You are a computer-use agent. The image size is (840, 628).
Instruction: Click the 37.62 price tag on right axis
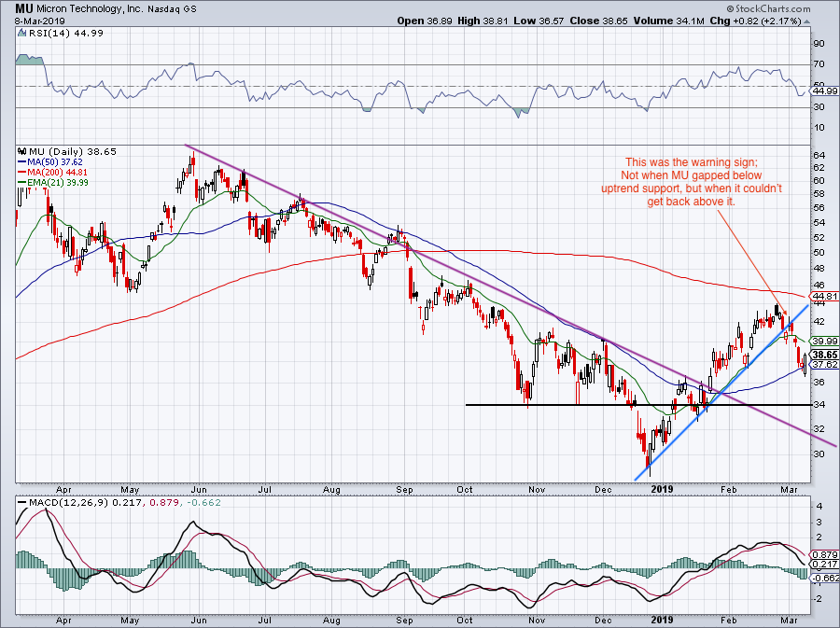click(825, 365)
